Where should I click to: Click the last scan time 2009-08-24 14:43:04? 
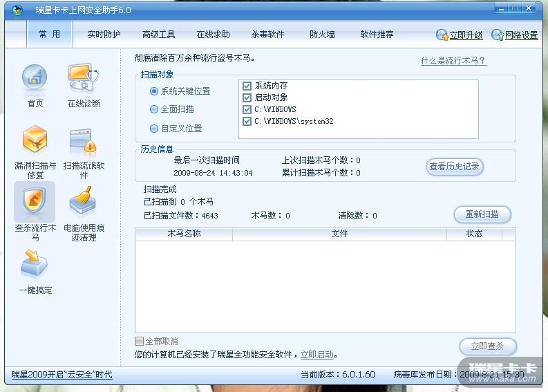point(213,173)
